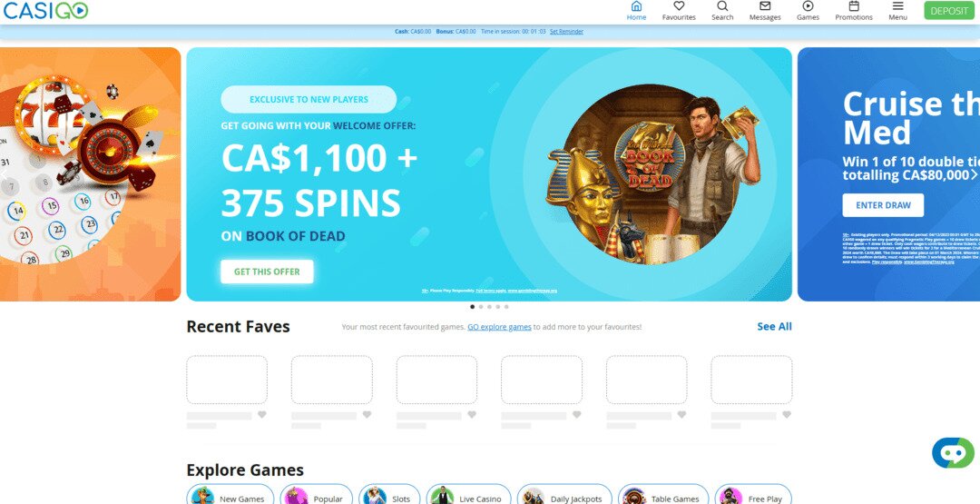Open See All recent faves
Viewport: 980px width, 504px height.
774,327
